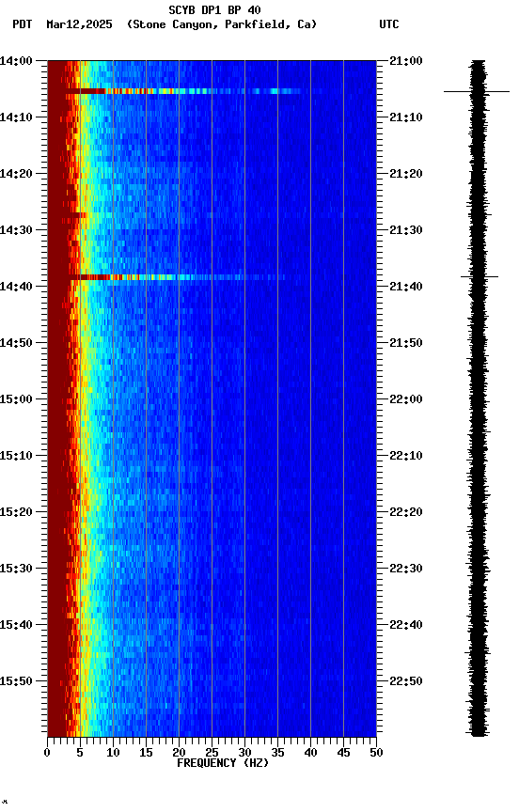
Task: Click the "15:50" PDT time label
Action: coord(16,681)
